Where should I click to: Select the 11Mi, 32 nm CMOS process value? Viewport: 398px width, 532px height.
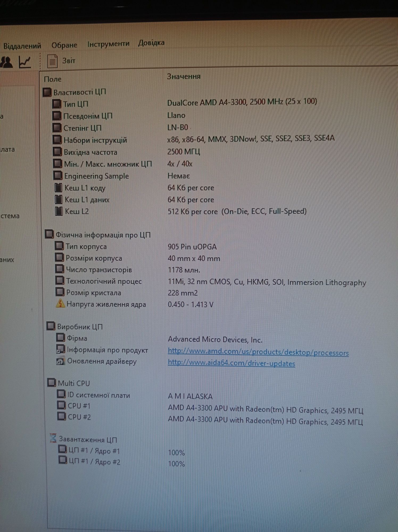point(267,282)
